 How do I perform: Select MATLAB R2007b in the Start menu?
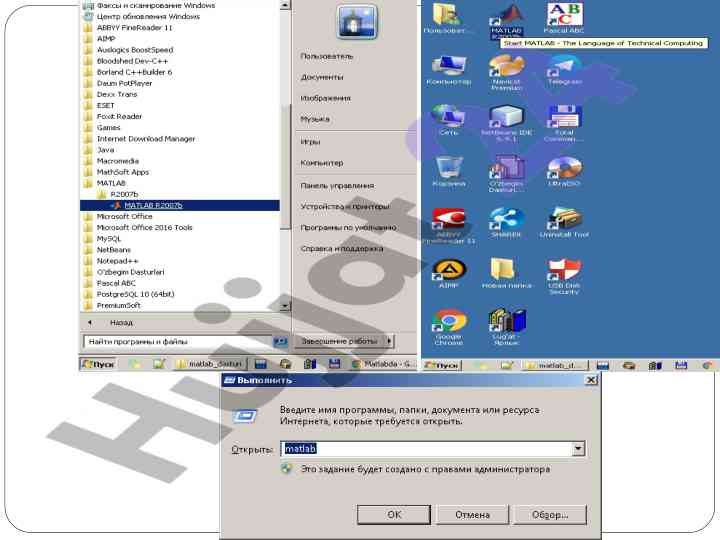pyautogui.click(x=153, y=205)
